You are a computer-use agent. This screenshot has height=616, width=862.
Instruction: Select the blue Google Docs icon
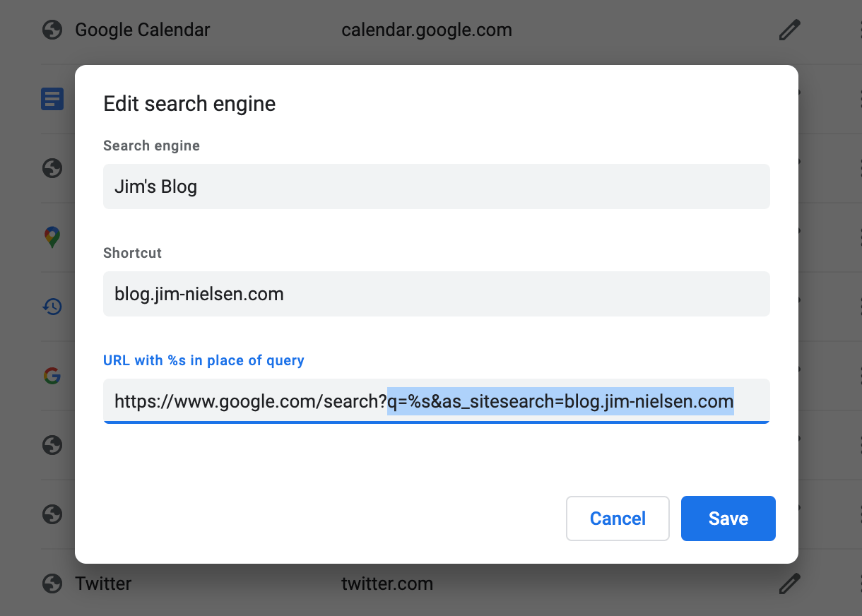tap(52, 99)
